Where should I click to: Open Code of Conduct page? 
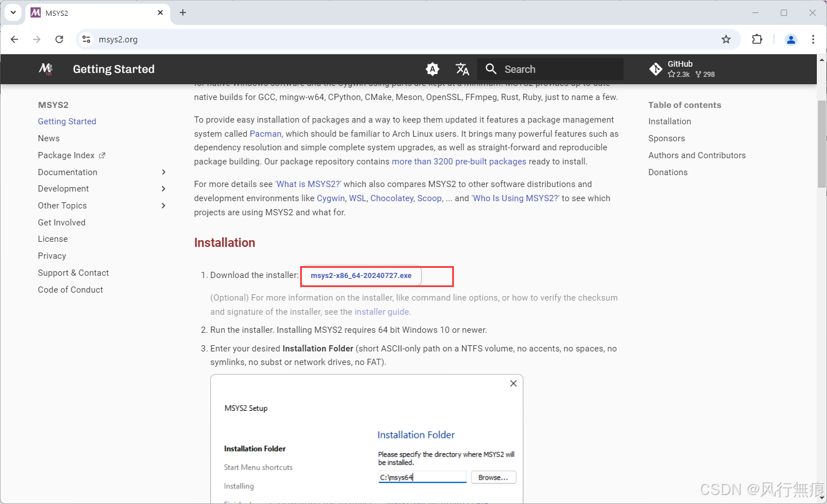(71, 290)
